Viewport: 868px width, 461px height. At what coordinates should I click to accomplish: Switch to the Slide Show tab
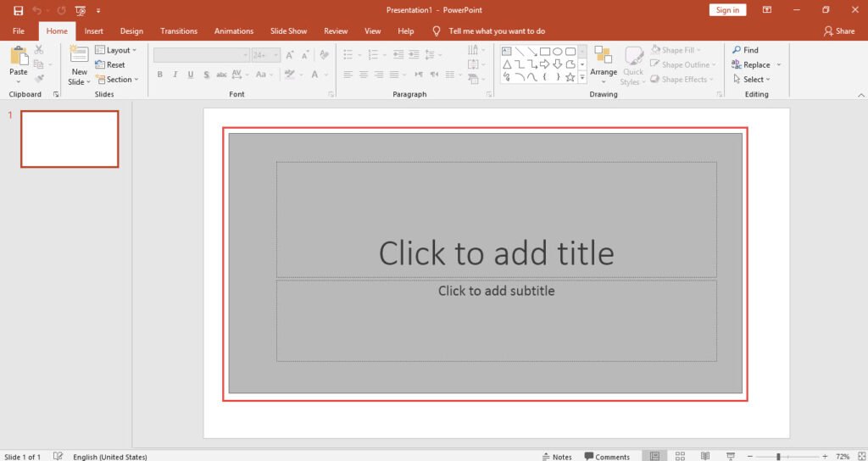coord(288,31)
